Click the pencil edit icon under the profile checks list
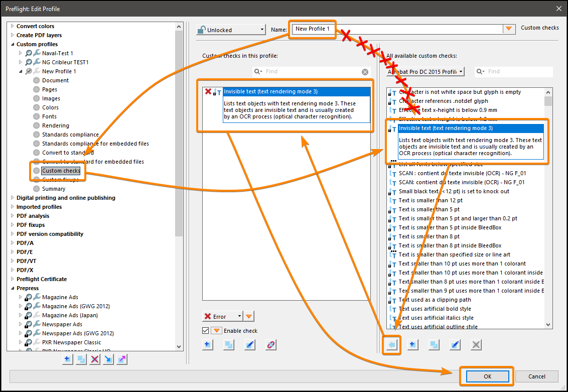 [249, 345]
